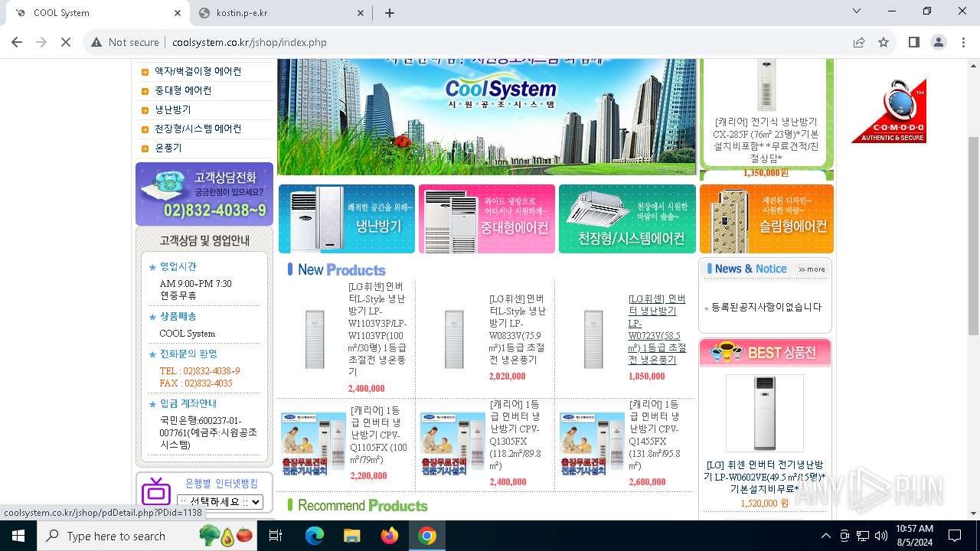Open BEST 상품 LG LP-W0602VE image

coord(765,413)
